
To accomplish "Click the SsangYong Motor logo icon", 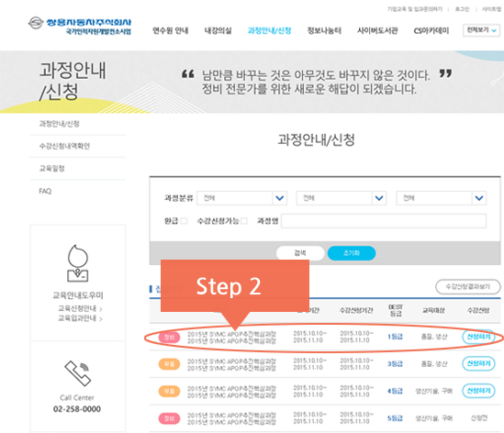I will [36, 23].
